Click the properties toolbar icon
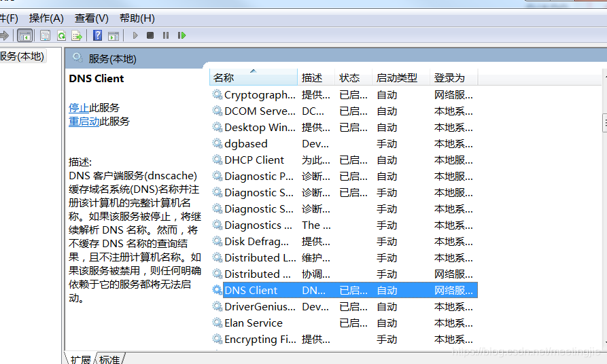607x364 pixels. [x=45, y=36]
